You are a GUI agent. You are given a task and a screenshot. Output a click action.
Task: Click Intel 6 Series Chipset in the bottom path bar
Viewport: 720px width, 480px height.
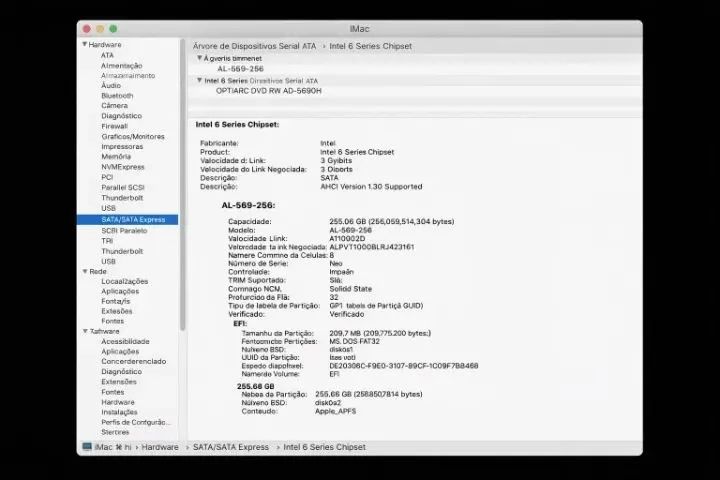tap(325, 447)
